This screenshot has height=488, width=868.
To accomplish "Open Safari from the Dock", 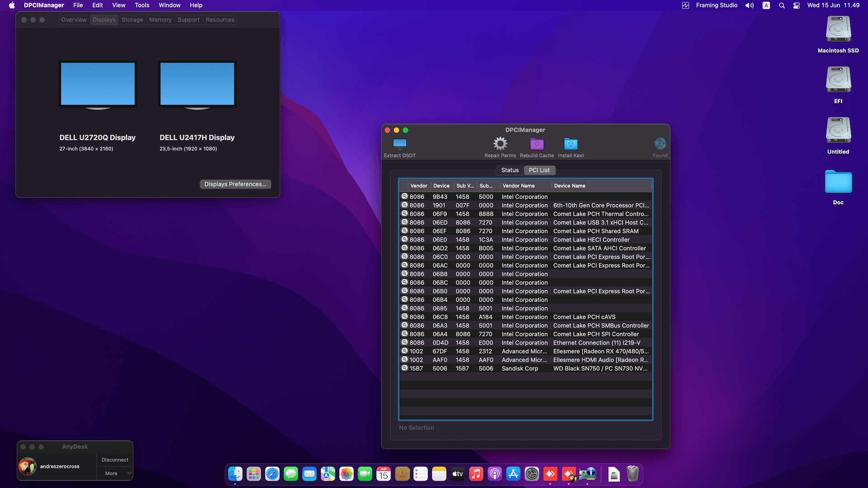I will [x=272, y=474].
